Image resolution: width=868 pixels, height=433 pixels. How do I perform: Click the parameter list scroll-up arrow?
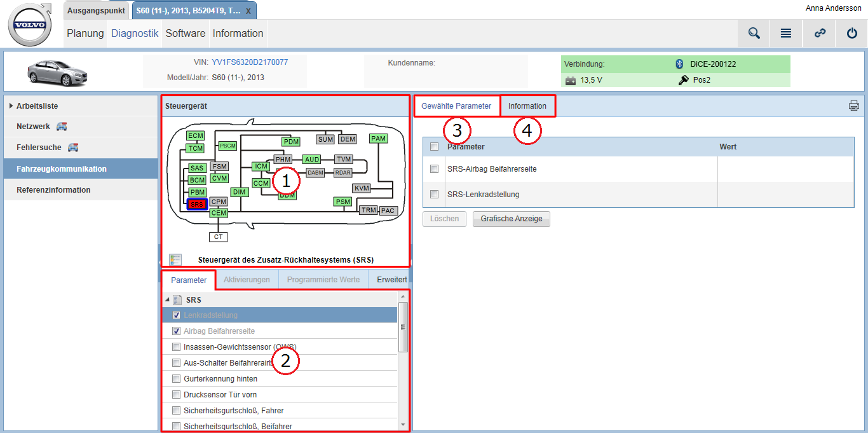pos(403,297)
